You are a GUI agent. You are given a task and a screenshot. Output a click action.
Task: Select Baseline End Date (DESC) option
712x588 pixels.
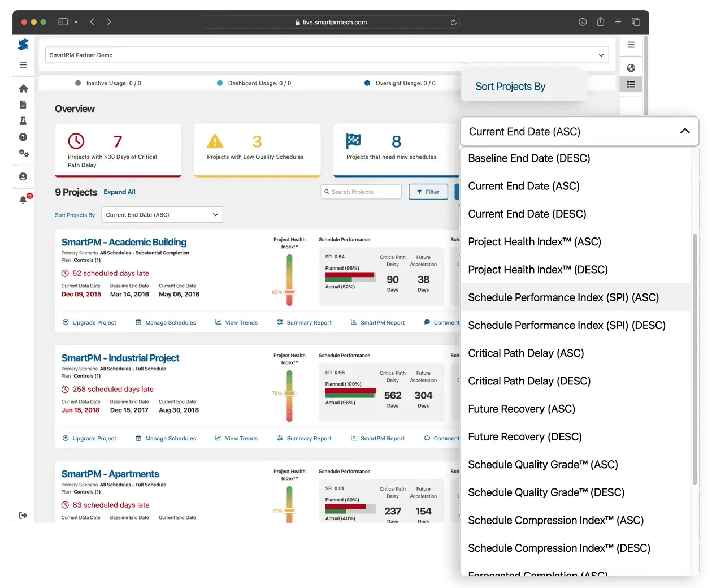coord(576,158)
